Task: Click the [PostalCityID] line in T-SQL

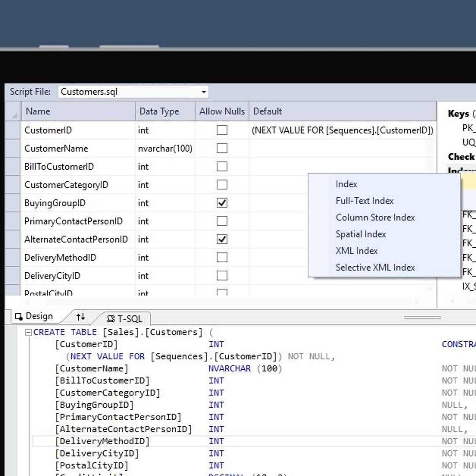Action: click(x=91, y=465)
